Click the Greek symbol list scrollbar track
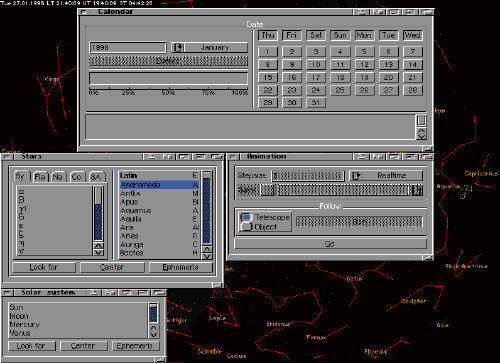The image size is (500, 363). [99, 214]
